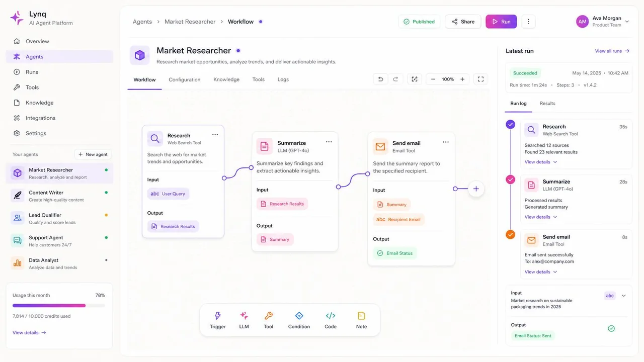
Task: Collapse the run Input section chevron
Action: [624, 296]
